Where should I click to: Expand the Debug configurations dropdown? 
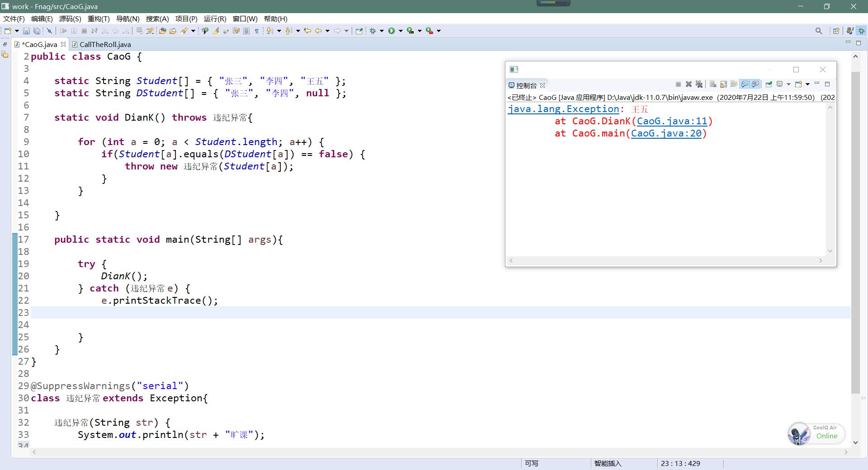[382, 31]
